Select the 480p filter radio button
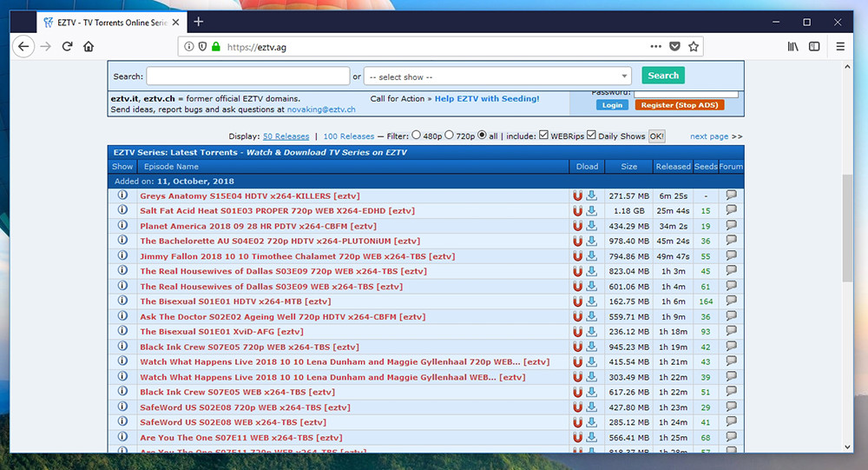Image resolution: width=868 pixels, height=470 pixels. click(416, 135)
